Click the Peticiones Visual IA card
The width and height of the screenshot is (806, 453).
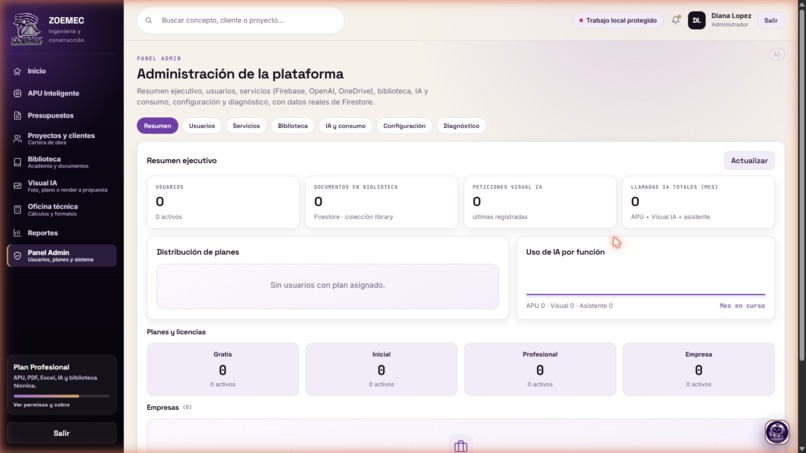[x=540, y=202]
